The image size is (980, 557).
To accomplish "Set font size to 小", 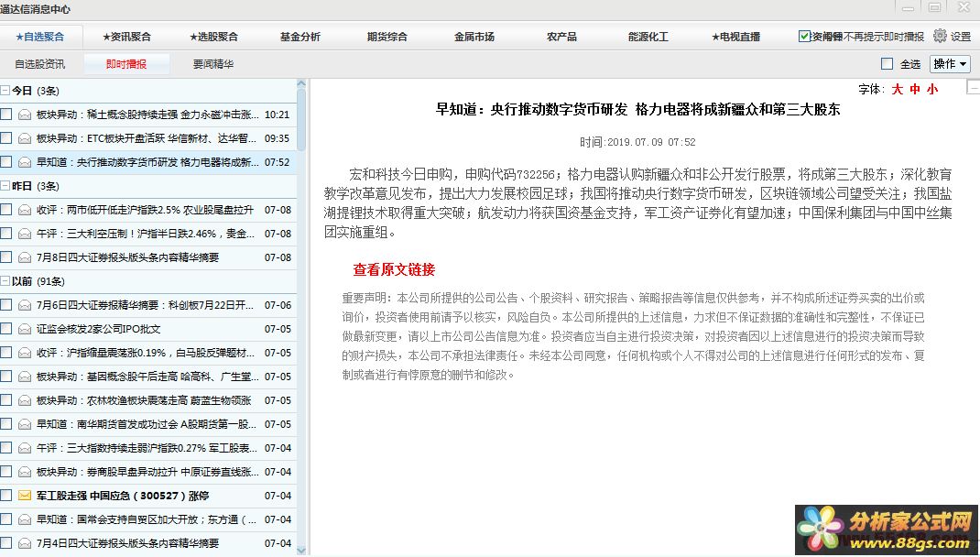I will (x=932, y=89).
